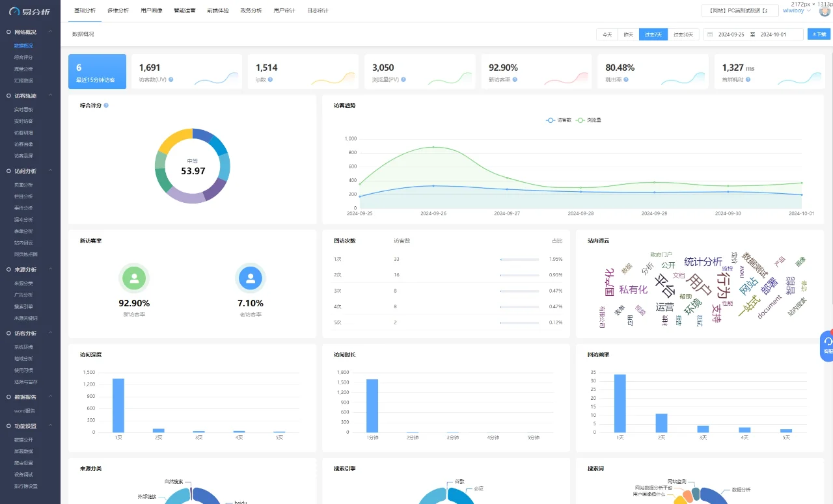This screenshot has height=504, width=833.
Task: Click the blue 下载 button
Action: (x=819, y=34)
